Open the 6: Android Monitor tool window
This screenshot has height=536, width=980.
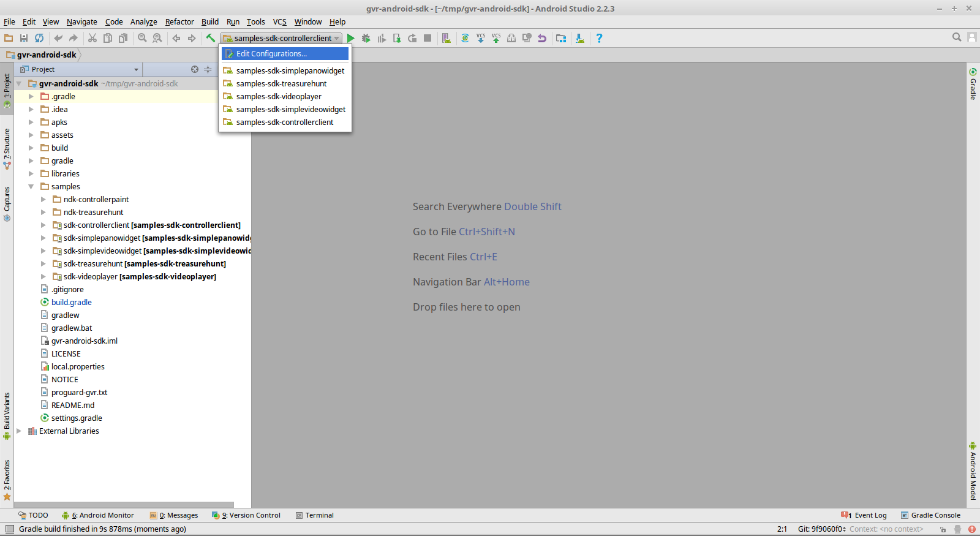(x=98, y=515)
